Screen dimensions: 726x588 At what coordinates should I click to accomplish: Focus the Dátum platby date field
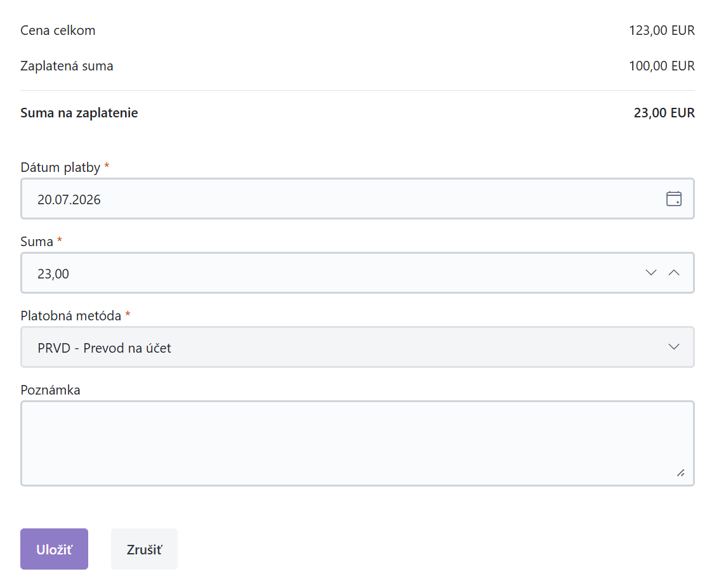coord(357,199)
